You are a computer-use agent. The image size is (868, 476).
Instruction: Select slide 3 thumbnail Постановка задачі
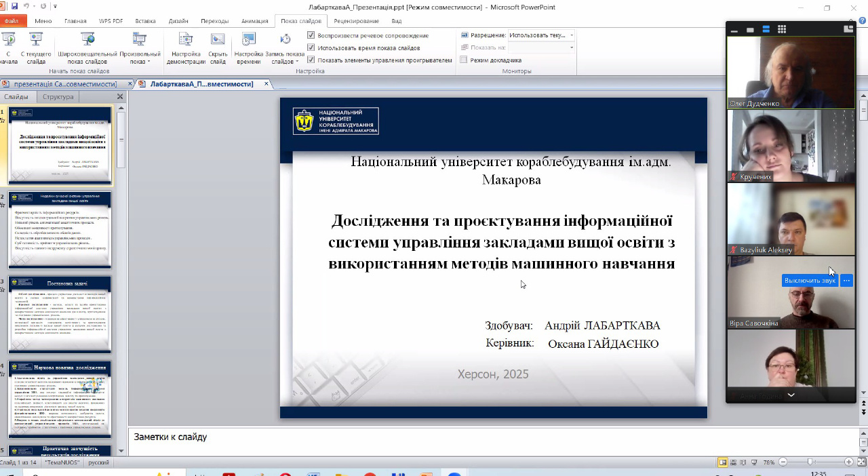click(x=60, y=314)
